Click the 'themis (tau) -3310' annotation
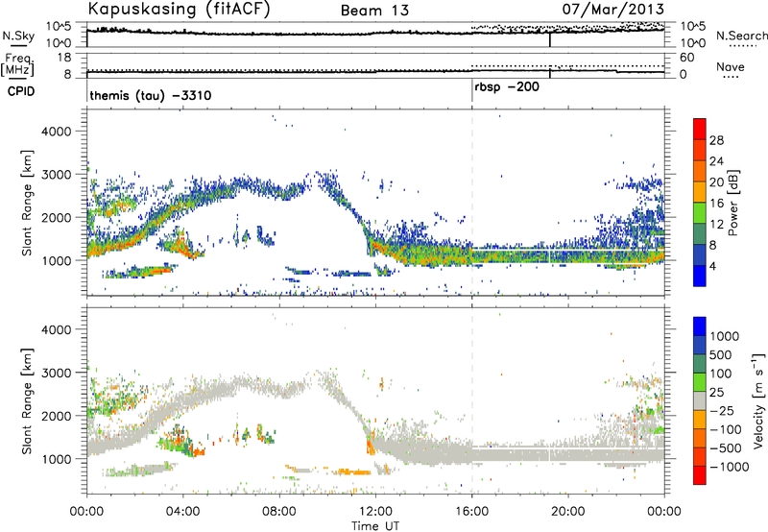Image resolution: width=768 pixels, height=532 pixels. (151, 95)
